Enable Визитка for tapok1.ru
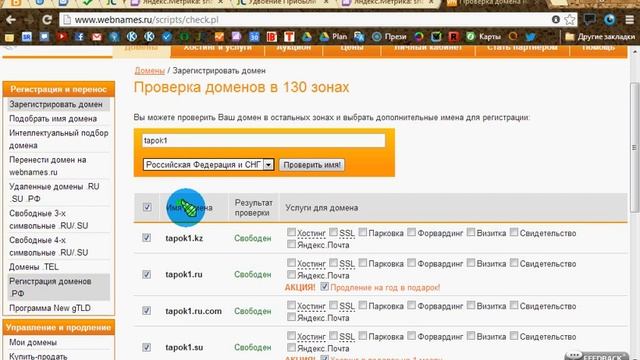The width and height of the screenshot is (640, 360). tap(471, 262)
